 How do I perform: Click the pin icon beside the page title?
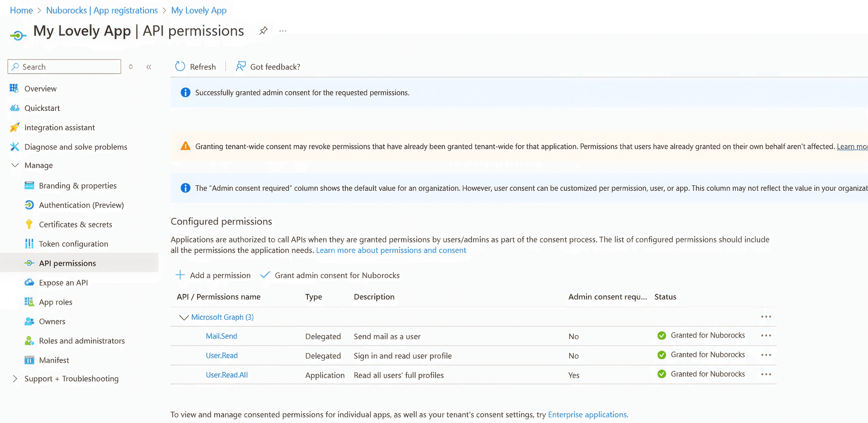point(263,31)
